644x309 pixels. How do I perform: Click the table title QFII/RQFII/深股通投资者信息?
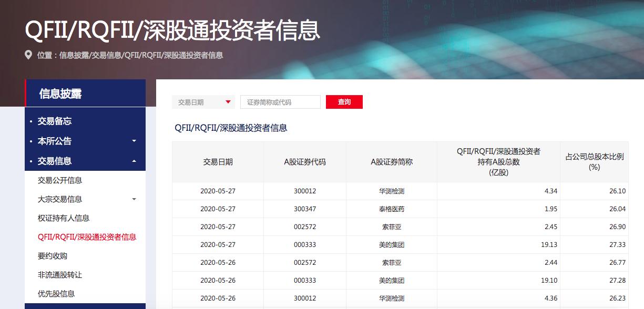tap(231, 128)
